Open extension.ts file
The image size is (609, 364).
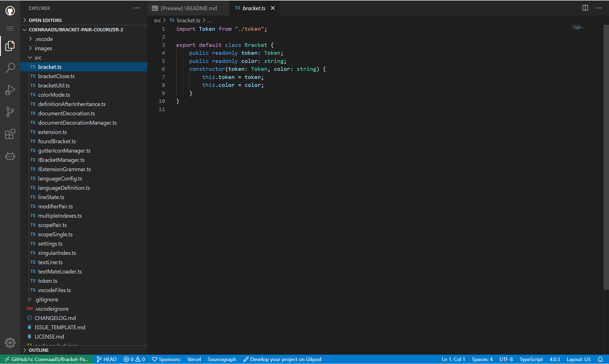point(84,132)
